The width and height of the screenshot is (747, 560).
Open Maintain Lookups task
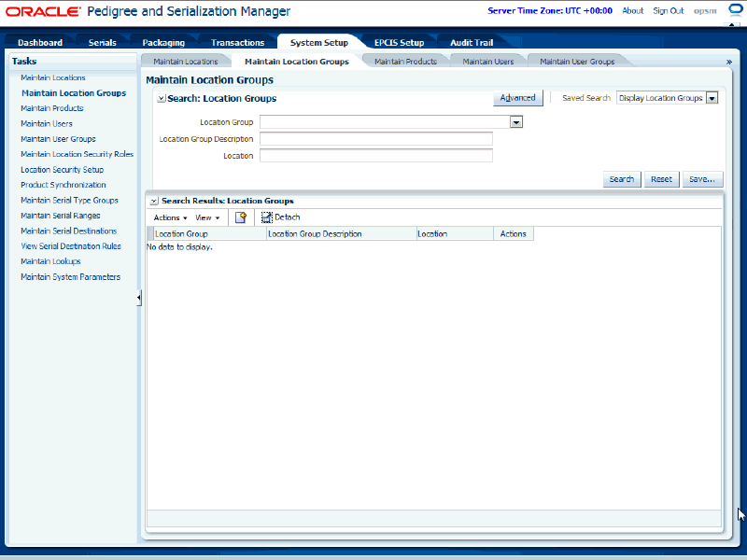(x=50, y=261)
